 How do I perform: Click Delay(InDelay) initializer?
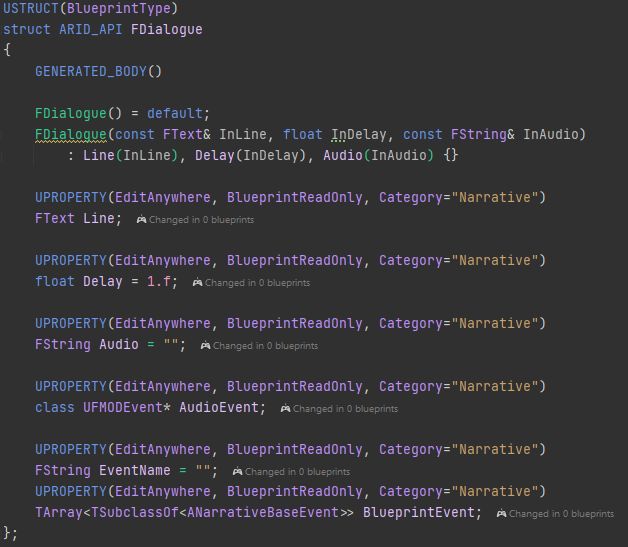251,155
